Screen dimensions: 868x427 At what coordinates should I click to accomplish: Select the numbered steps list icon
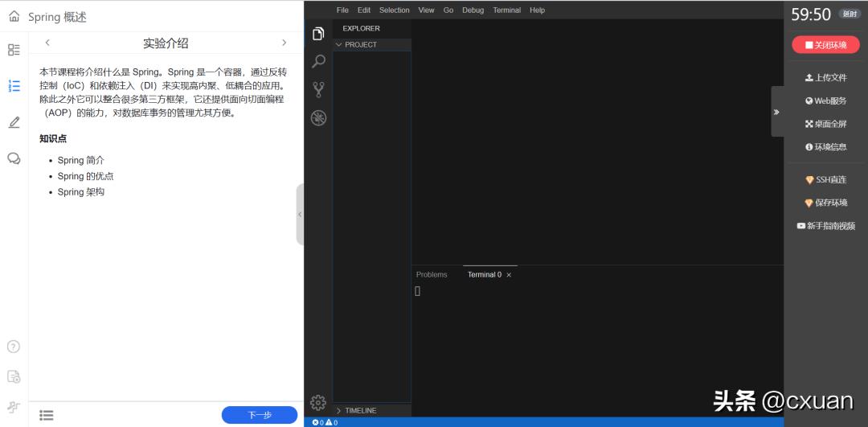pyautogui.click(x=14, y=86)
